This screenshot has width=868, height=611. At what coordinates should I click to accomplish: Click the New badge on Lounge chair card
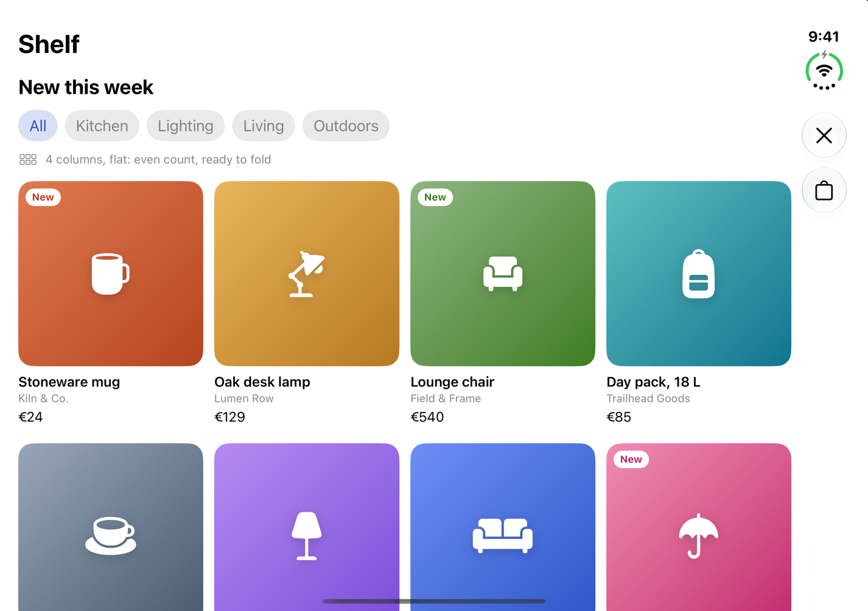pyautogui.click(x=435, y=197)
